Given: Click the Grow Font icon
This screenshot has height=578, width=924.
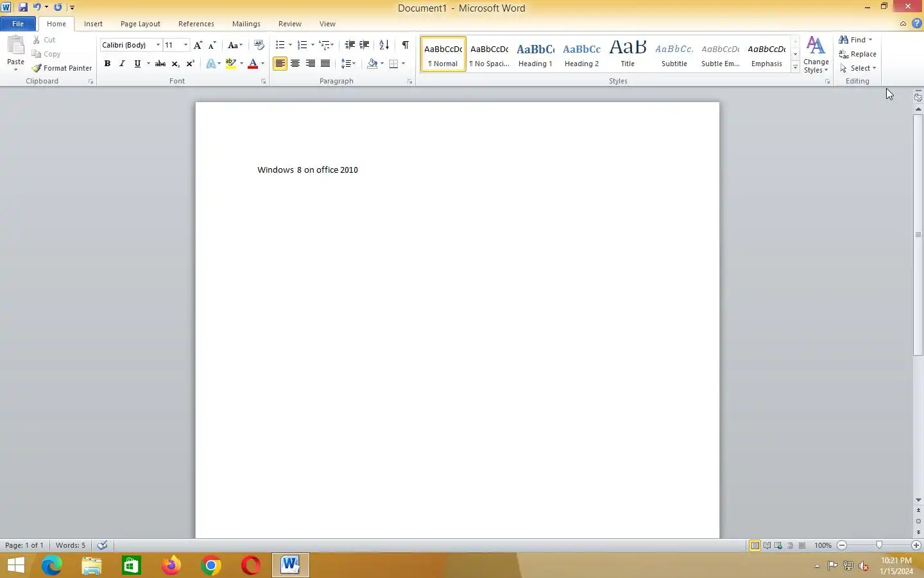Looking at the screenshot, I should (198, 45).
